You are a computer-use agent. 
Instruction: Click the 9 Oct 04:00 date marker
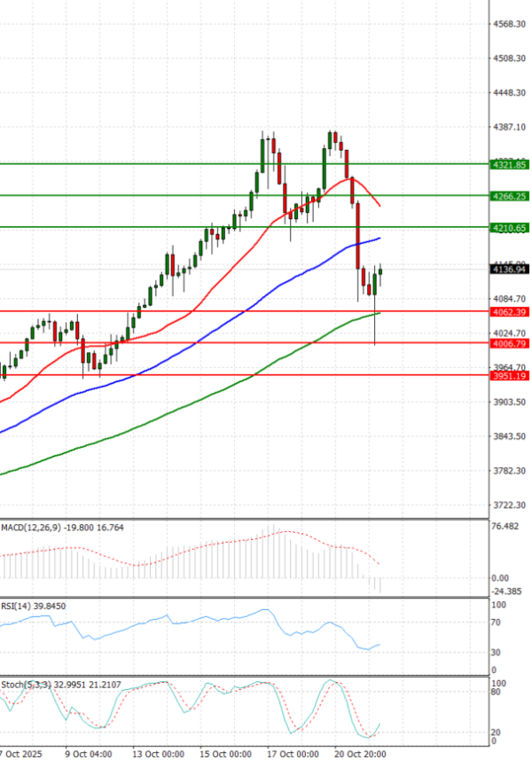[x=88, y=754]
